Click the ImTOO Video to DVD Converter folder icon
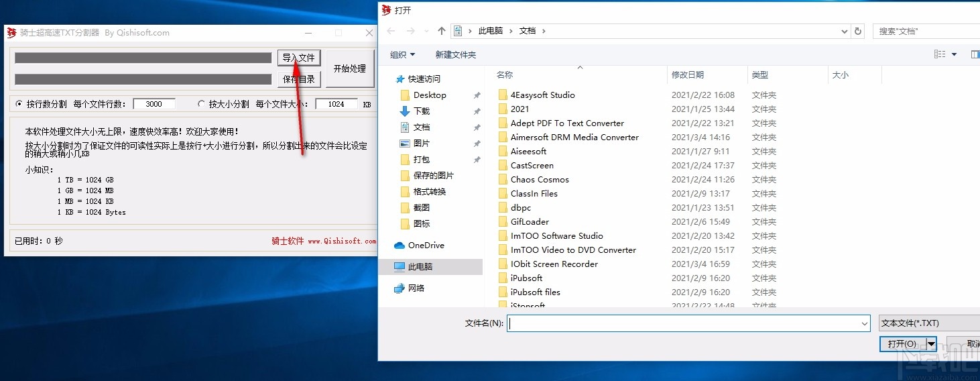 pyautogui.click(x=503, y=250)
